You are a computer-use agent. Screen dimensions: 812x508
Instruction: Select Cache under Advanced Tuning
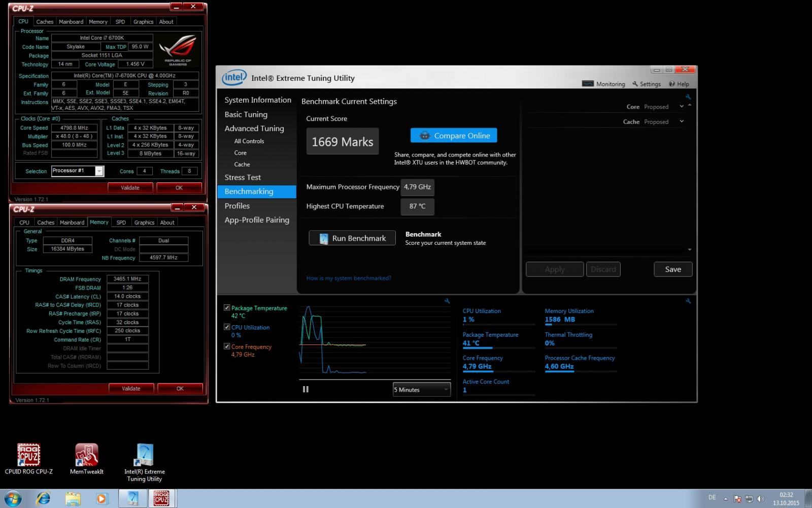pyautogui.click(x=242, y=165)
